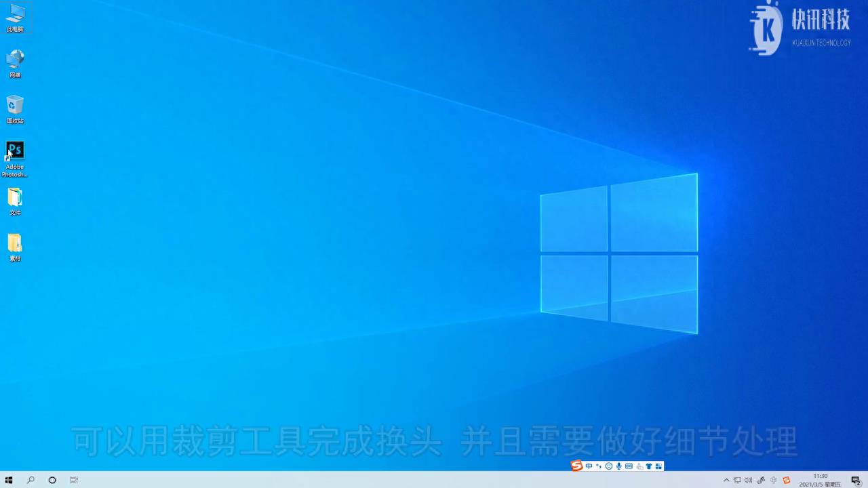868x488 pixels.
Task: Select the 回收站 recycle bin icon
Action: click(15, 109)
